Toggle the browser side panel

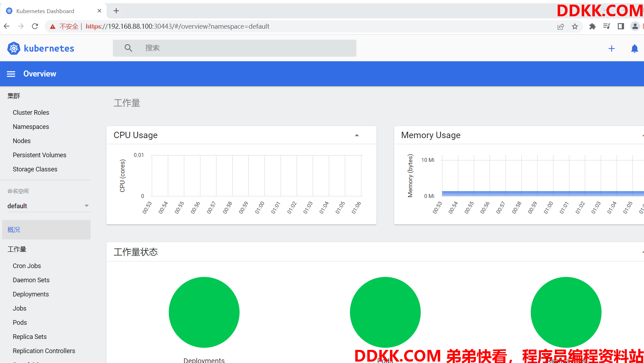(621, 26)
